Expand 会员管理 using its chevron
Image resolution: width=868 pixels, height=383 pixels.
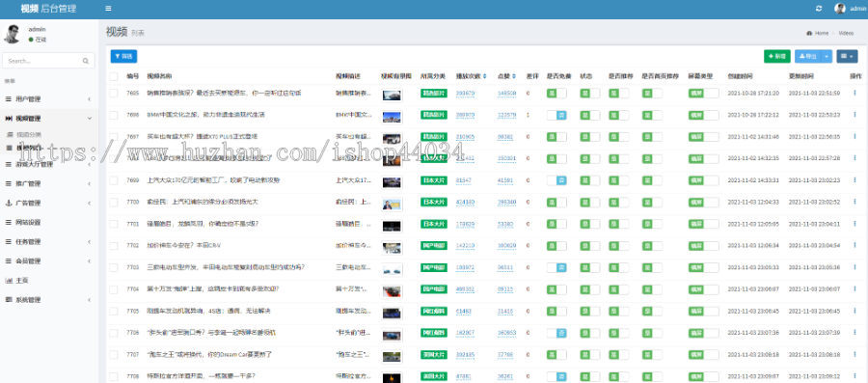(x=89, y=261)
